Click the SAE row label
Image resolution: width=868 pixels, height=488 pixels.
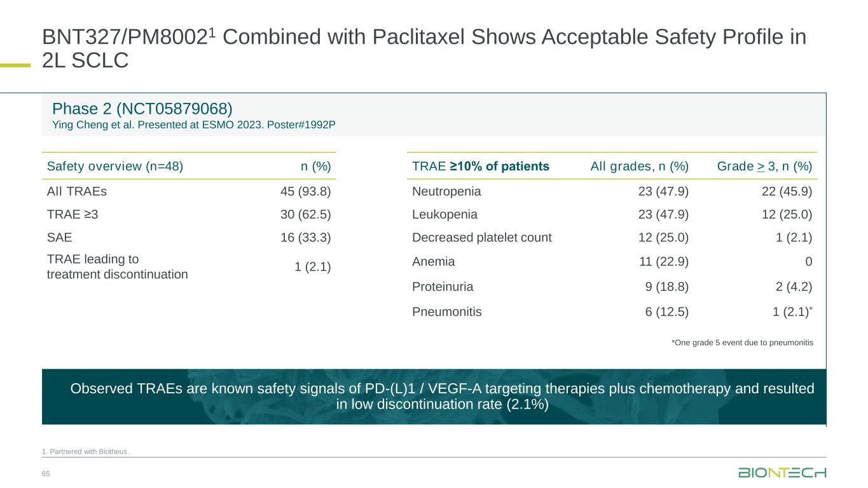pos(59,238)
